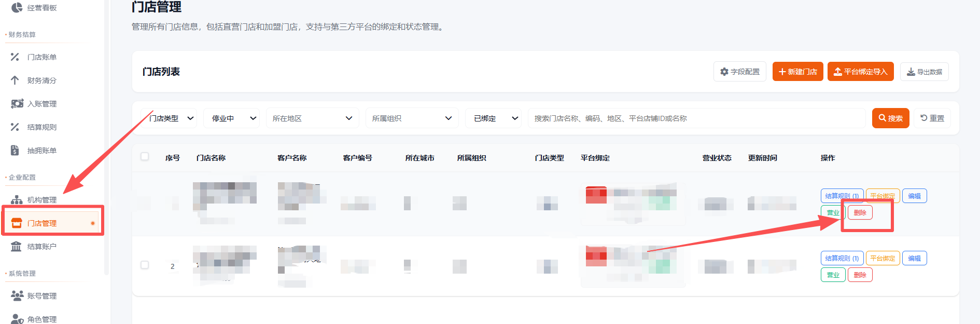This screenshot has height=324, width=980.
Task: Click 结算规则 (1) in row 2
Action: 842,258
